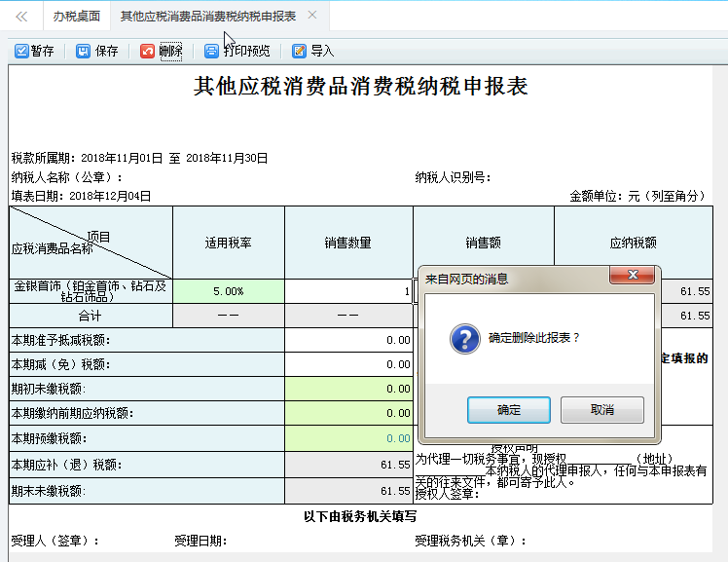Click 应纳税额 61.55 in 金银首饰 row

point(695,291)
